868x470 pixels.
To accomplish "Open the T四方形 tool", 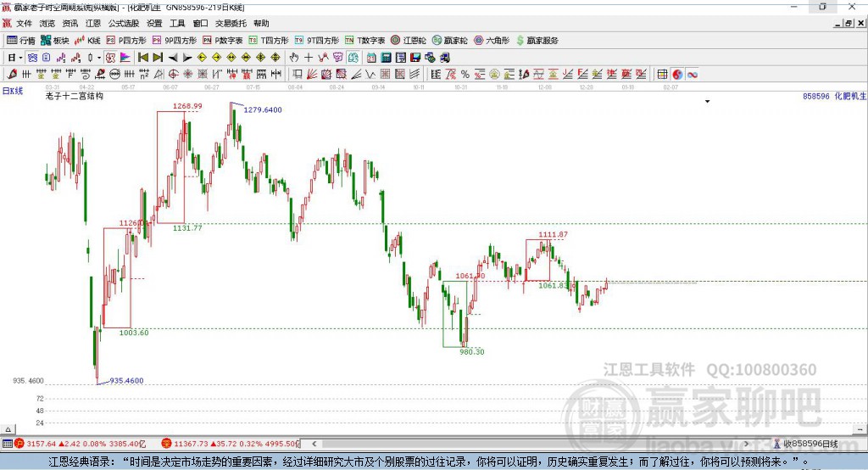I will point(269,41).
